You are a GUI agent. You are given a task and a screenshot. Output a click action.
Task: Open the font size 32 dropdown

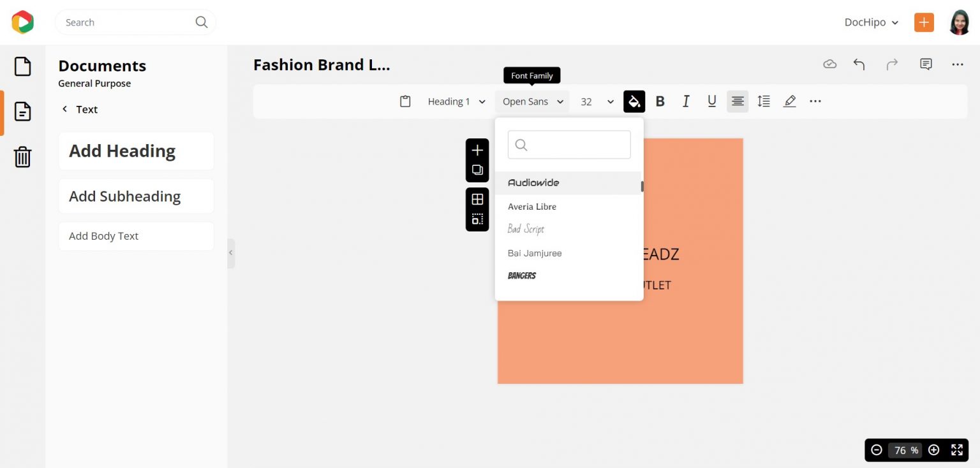click(595, 101)
